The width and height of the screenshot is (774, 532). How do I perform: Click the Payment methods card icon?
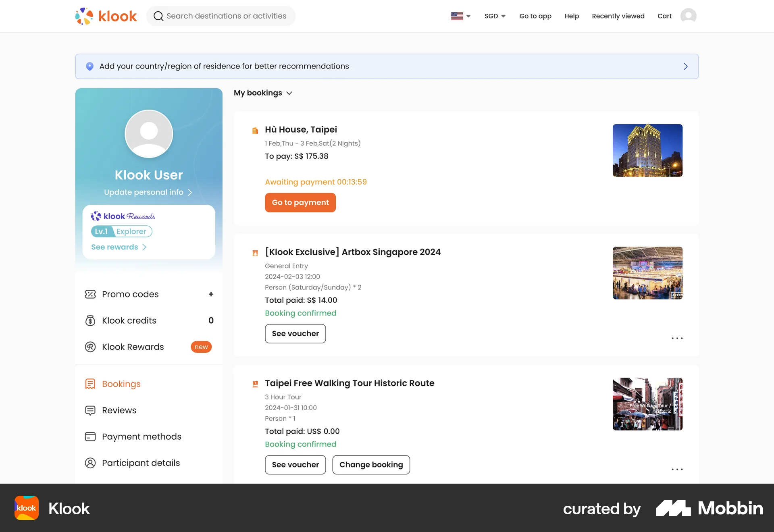90,436
